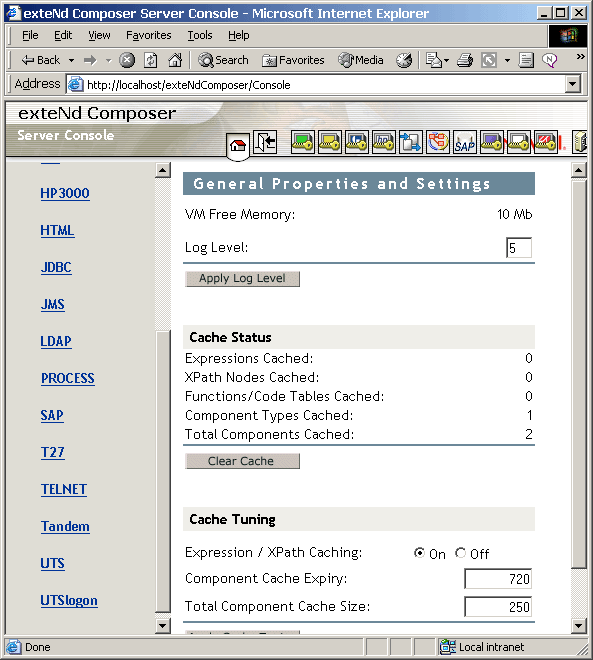Open the green-screen terminal key icon

click(x=303, y=142)
